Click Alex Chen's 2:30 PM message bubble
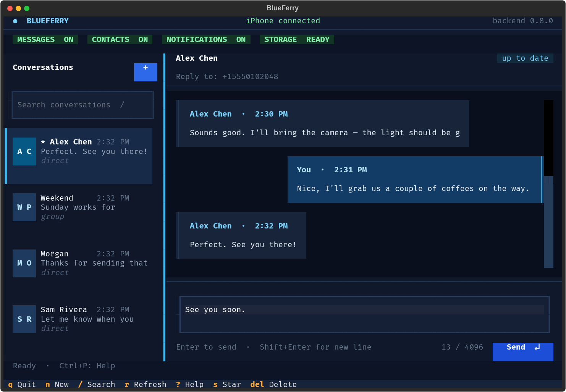The width and height of the screenshot is (566, 392). click(322, 123)
